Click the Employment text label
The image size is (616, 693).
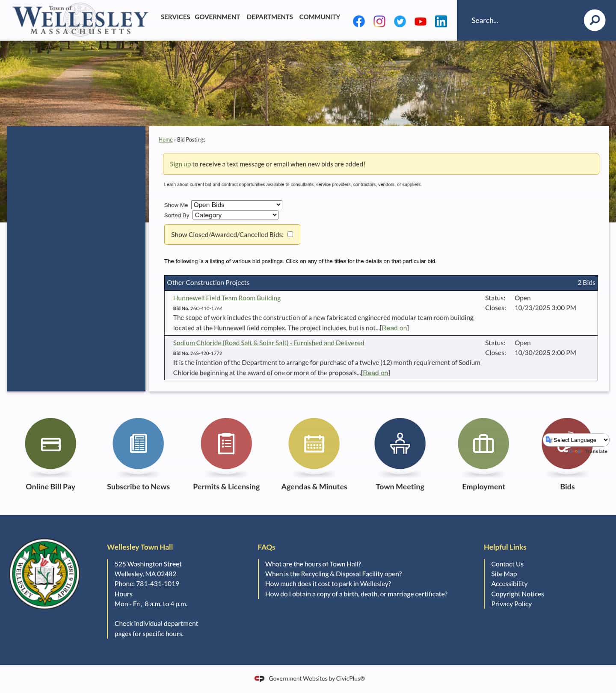pos(483,487)
